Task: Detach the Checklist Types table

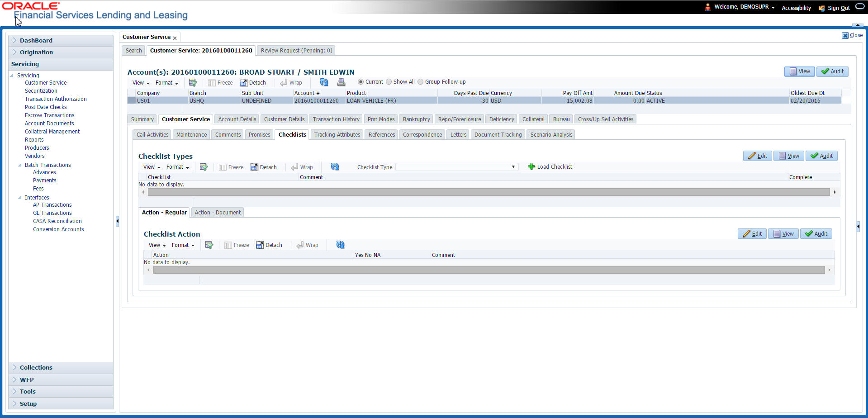Action: tap(264, 167)
